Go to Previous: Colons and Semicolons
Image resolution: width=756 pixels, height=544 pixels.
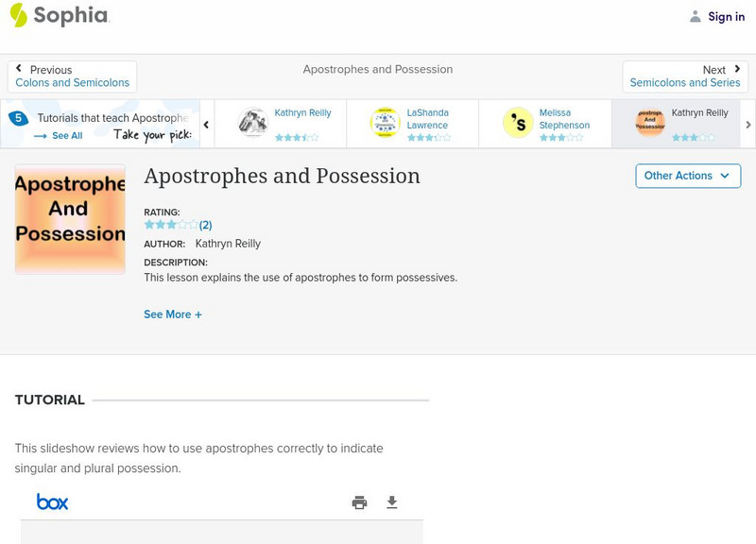tap(72, 76)
